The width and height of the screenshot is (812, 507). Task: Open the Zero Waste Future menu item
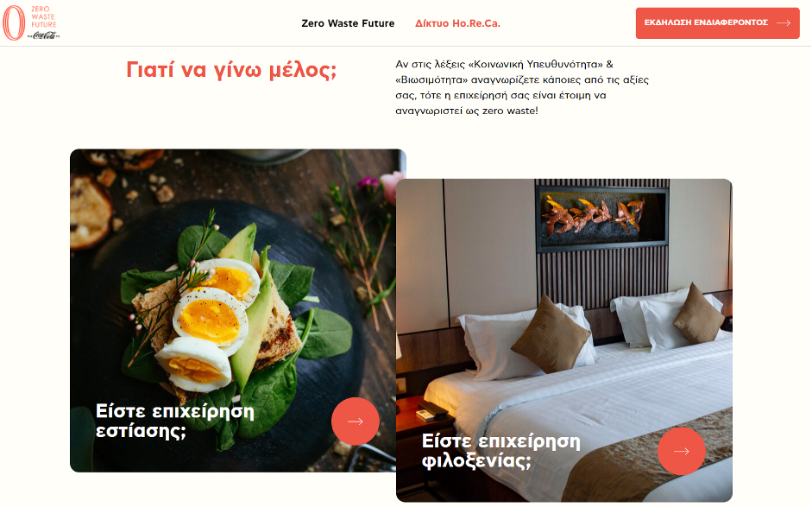tap(348, 23)
